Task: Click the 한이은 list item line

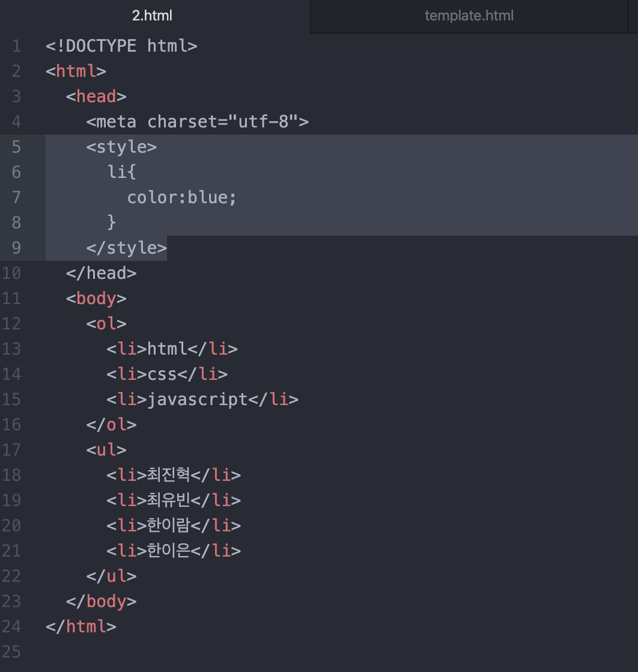Action: tap(174, 551)
